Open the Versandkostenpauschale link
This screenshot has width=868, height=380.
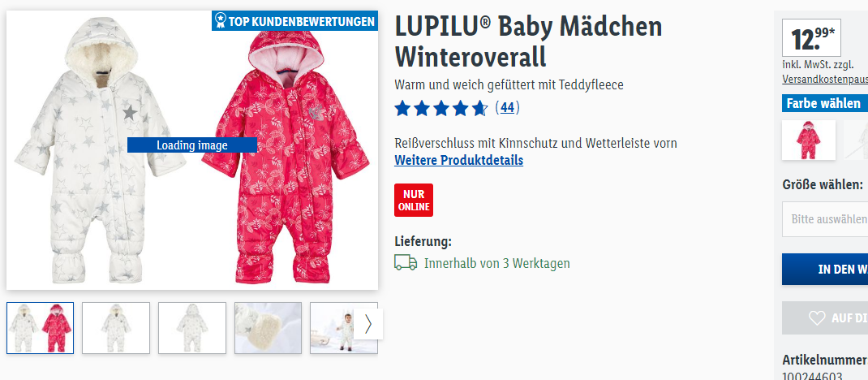(x=825, y=80)
